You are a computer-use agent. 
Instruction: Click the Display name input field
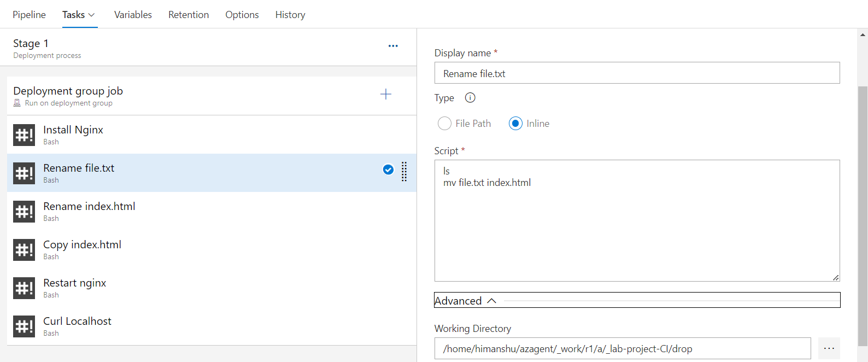click(x=637, y=73)
